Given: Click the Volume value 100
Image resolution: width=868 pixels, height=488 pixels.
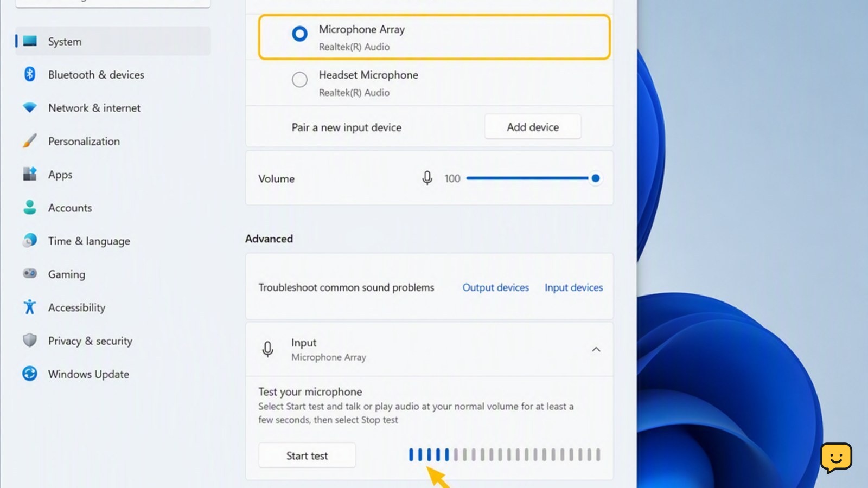Looking at the screenshot, I should pyautogui.click(x=452, y=178).
